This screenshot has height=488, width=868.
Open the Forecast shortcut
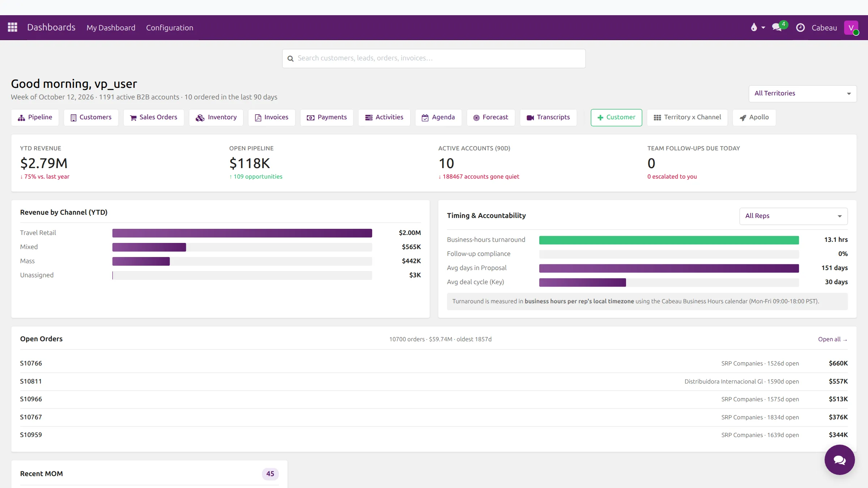(491, 117)
